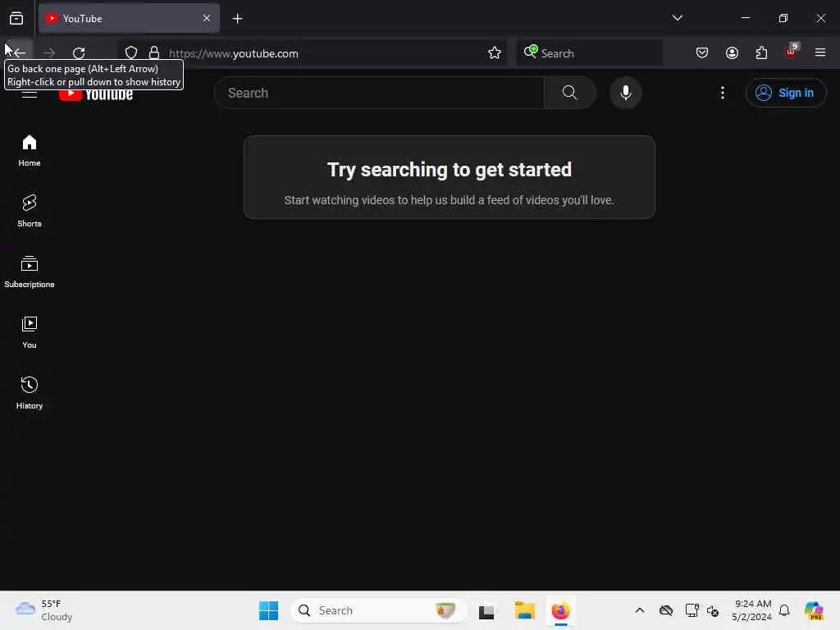Open the You library section
The image size is (840, 630).
pyautogui.click(x=30, y=333)
